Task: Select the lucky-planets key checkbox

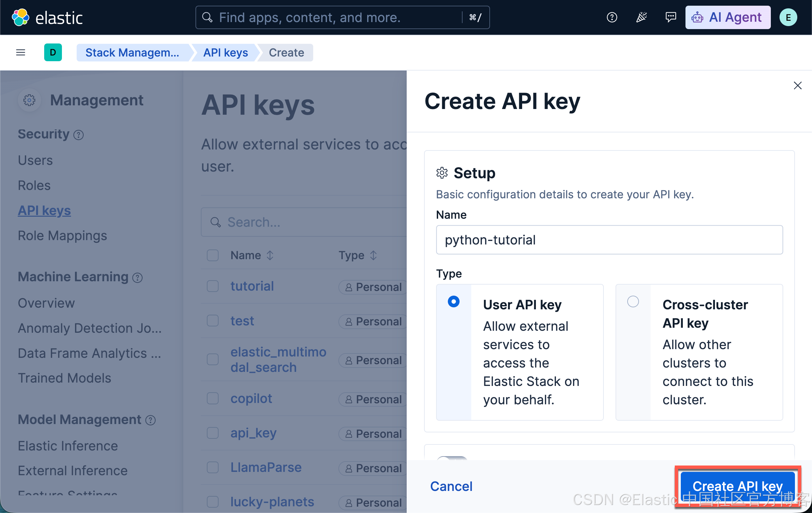Action: point(213,502)
